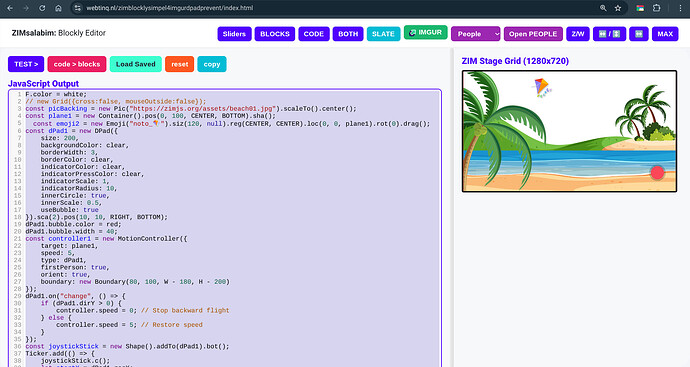This screenshot has width=690, height=367.
Task: Expand the People dropdown
Action: 476,34
